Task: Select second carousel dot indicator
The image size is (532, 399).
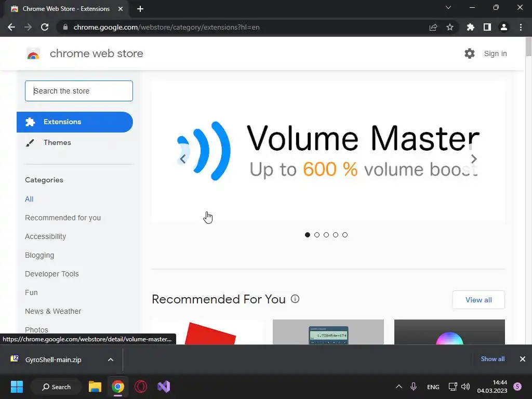Action: (x=317, y=235)
